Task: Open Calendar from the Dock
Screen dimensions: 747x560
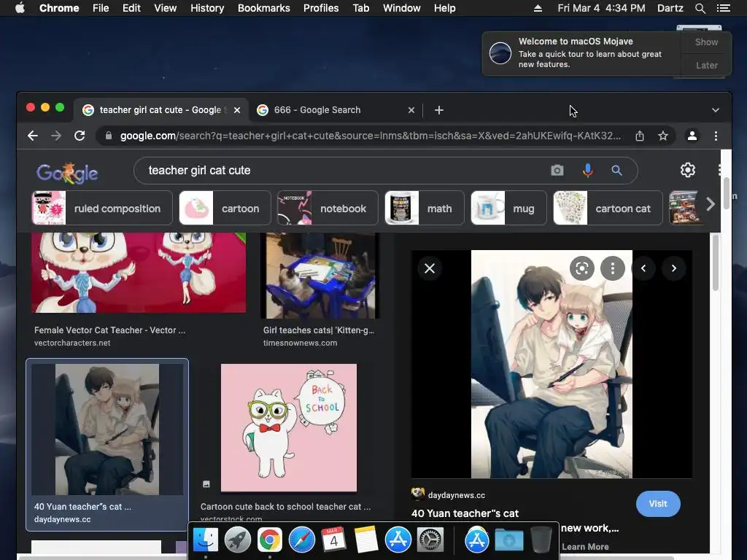Action: coord(333,540)
